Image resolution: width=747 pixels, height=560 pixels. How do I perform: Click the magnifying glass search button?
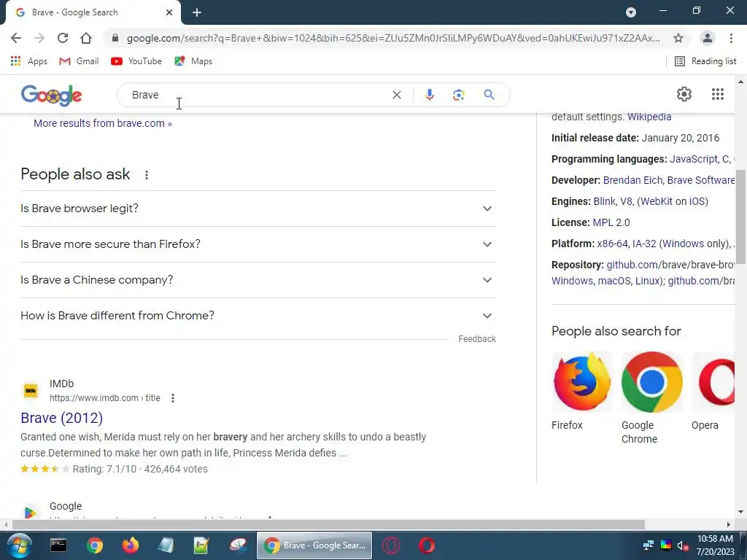tap(489, 95)
